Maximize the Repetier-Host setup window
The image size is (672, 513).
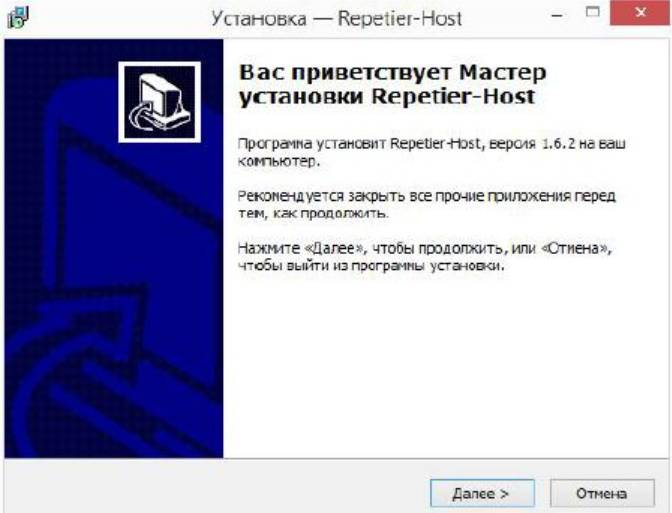coord(593,12)
